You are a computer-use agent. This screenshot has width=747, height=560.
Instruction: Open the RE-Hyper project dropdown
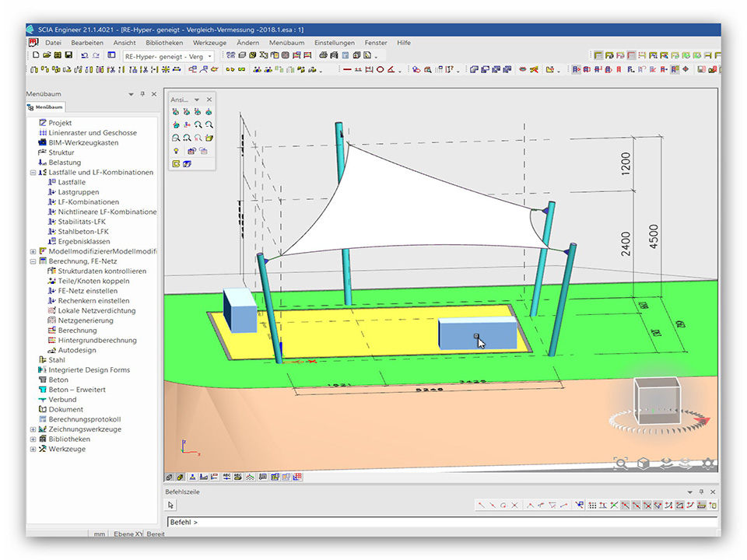coord(210,56)
